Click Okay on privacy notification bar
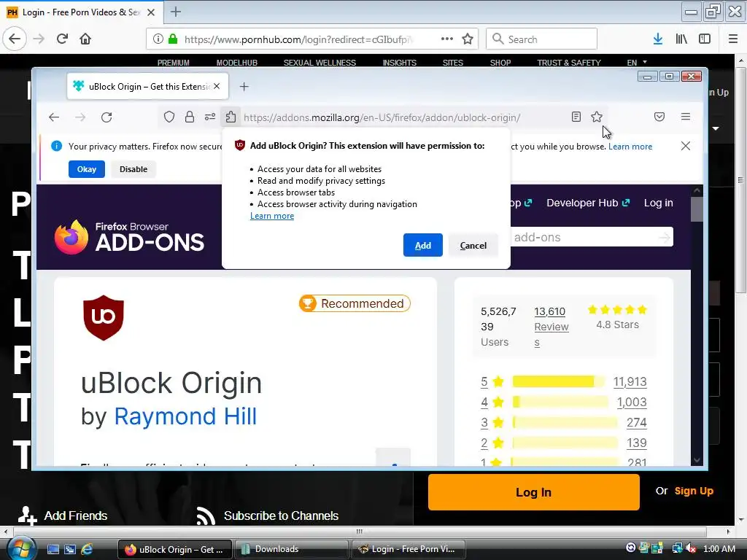 tap(87, 169)
